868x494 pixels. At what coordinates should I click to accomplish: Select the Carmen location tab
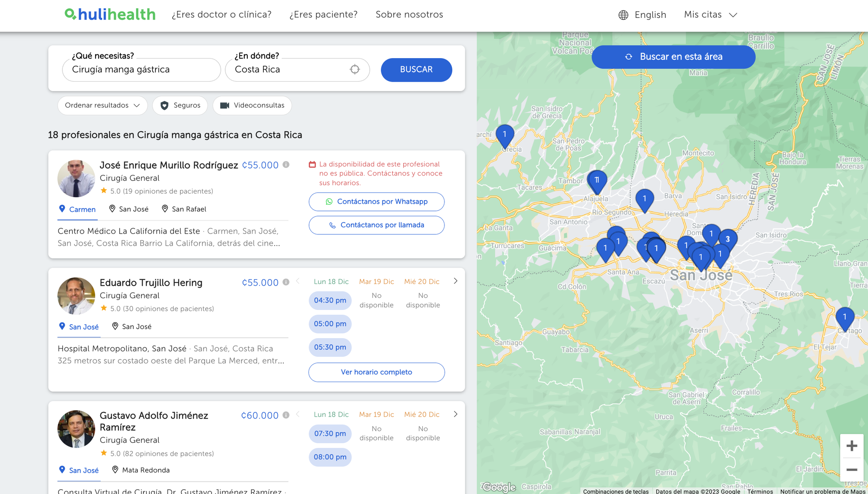(x=77, y=209)
